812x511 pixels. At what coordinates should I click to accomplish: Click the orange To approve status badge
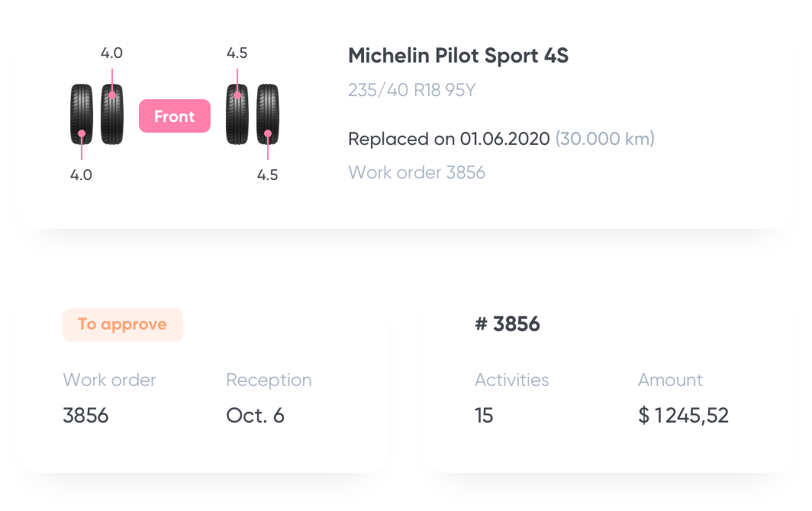pyautogui.click(x=122, y=324)
